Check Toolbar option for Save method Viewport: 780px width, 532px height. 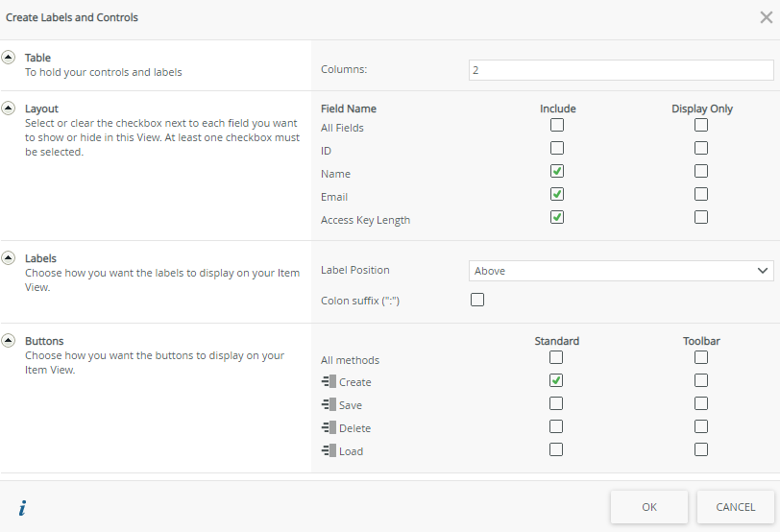click(x=701, y=403)
